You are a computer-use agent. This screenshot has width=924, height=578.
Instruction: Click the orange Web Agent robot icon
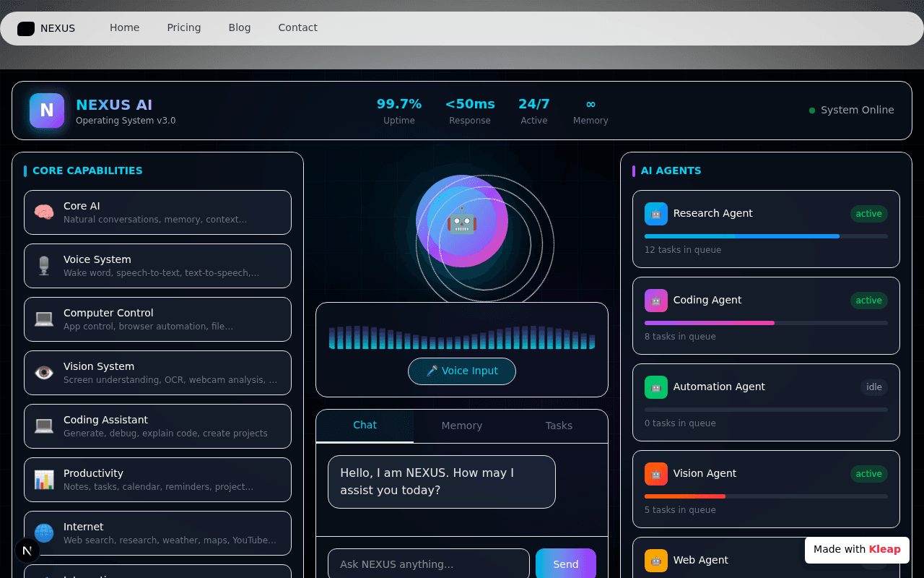pyautogui.click(x=656, y=561)
